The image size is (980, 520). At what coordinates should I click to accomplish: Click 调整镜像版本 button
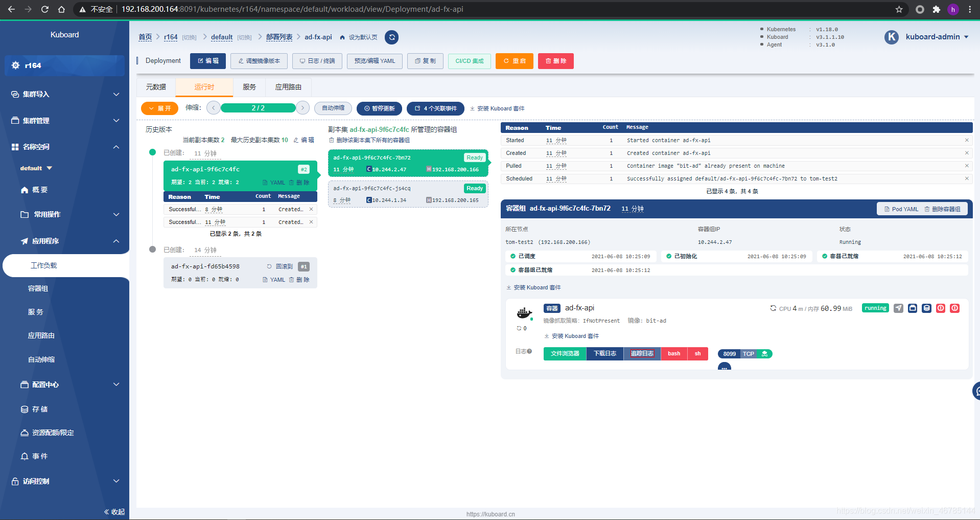point(259,61)
